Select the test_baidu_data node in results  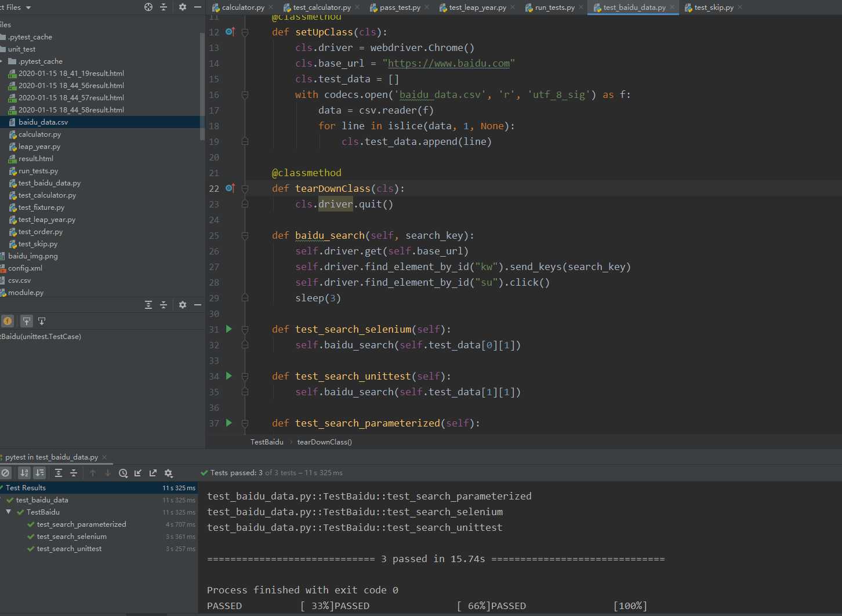click(42, 500)
